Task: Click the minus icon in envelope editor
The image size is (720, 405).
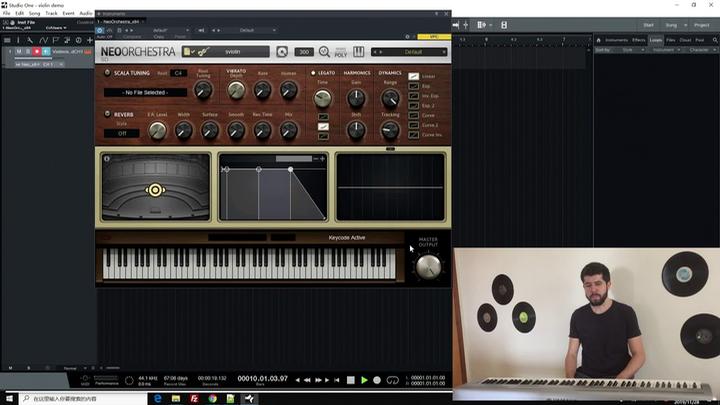Action: click(x=315, y=158)
